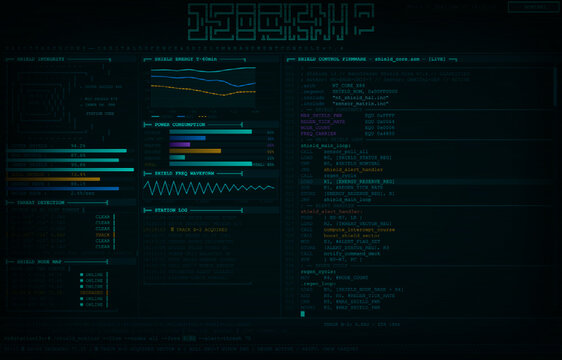Select the POWER CONSUMPTION panel title
The height and width of the screenshot is (360, 562).
tap(180, 125)
